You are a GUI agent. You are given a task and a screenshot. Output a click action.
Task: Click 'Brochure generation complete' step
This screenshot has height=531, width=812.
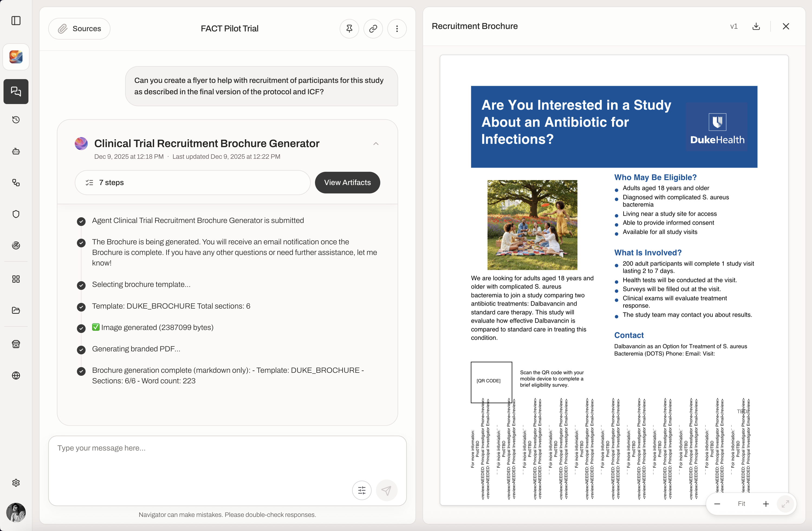[228, 375]
